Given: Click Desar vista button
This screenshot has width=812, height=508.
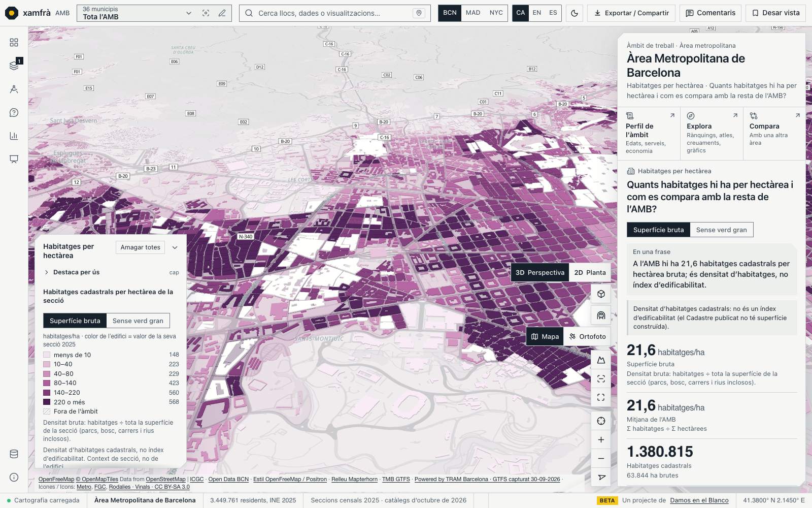Looking at the screenshot, I should click(775, 13).
